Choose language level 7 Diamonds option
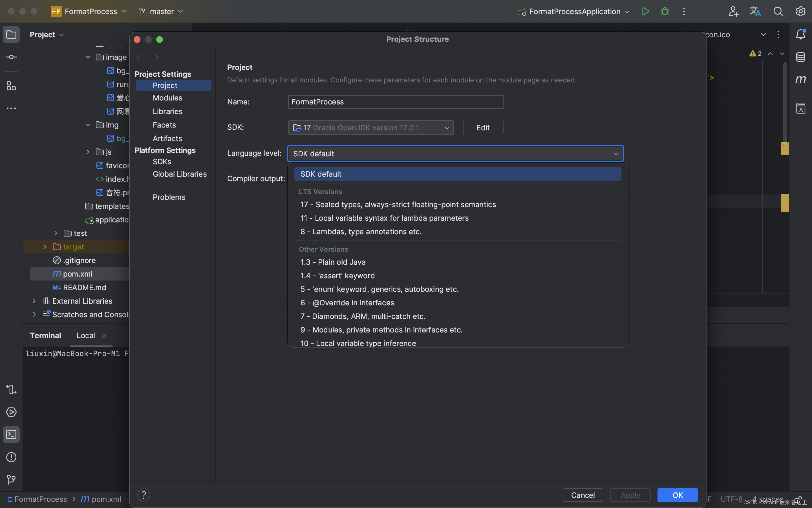The width and height of the screenshot is (812, 508). click(458, 316)
